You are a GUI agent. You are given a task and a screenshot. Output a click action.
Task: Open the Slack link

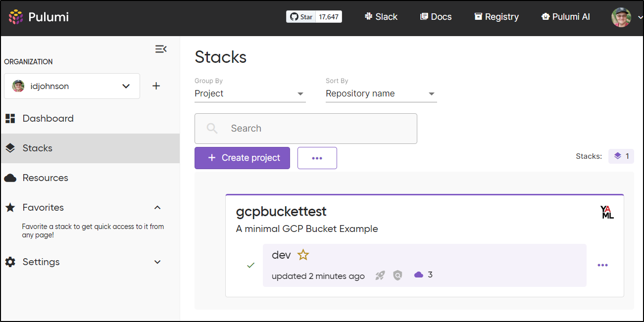(381, 17)
